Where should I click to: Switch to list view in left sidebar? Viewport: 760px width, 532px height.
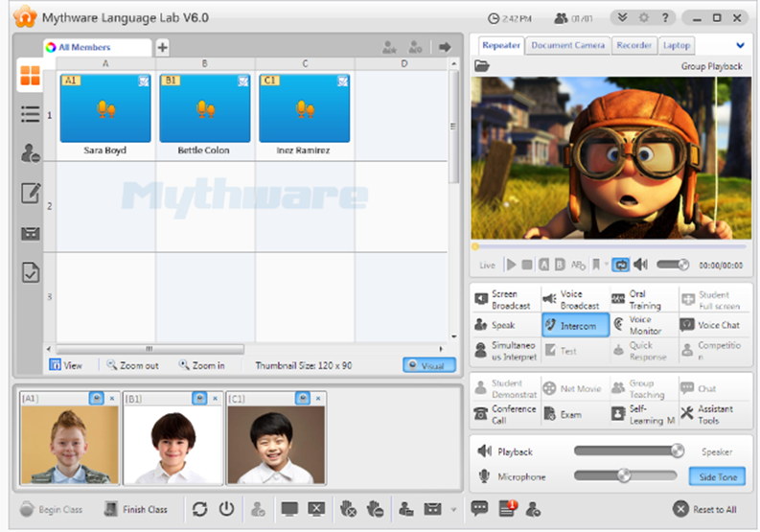click(31, 114)
